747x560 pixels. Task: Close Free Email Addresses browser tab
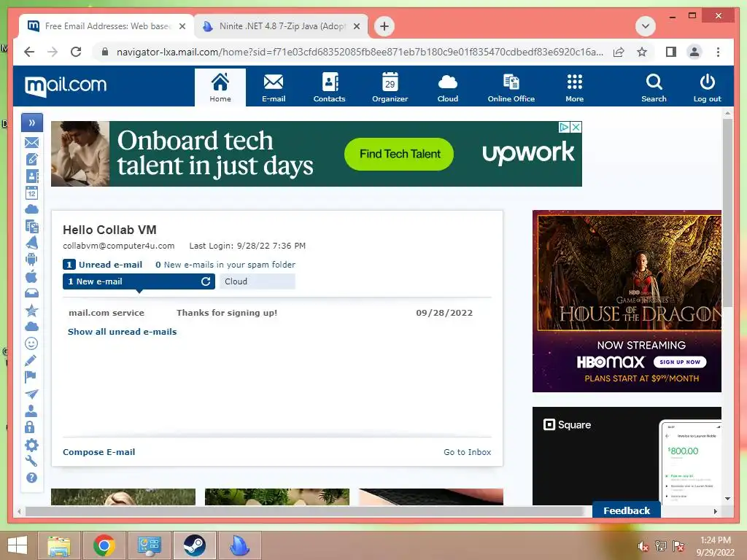click(182, 26)
